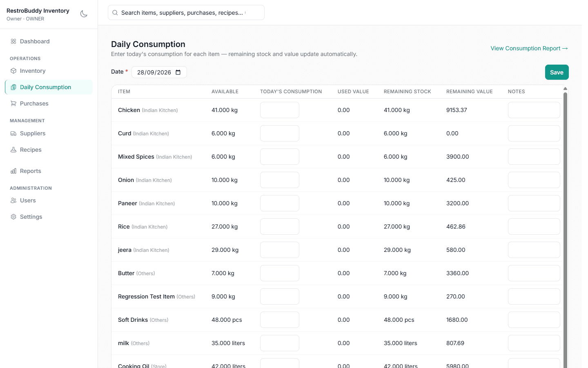Click the Users people icon
The image size is (588, 368).
click(x=13, y=200)
